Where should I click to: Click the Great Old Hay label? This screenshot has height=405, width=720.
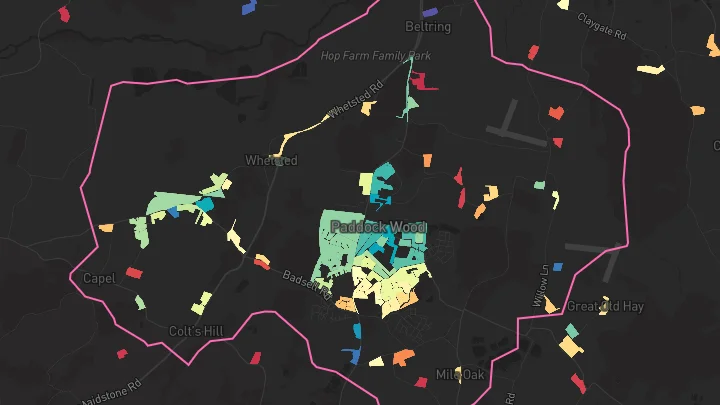coord(606,306)
